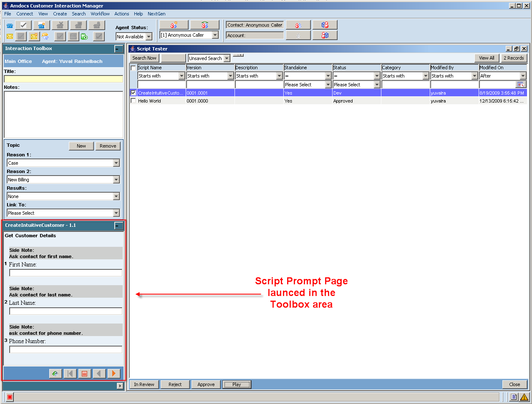Click the Approve button
The height and width of the screenshot is (404, 532).
[x=206, y=384]
